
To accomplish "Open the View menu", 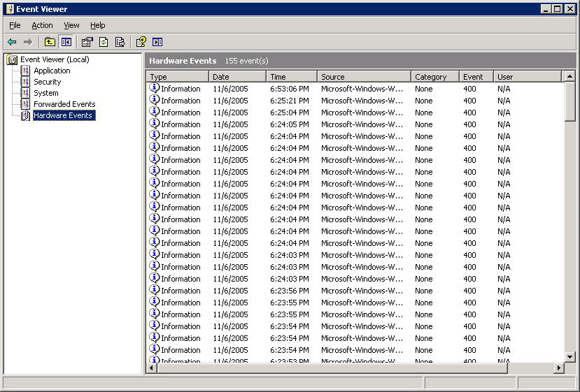I will (71, 25).
